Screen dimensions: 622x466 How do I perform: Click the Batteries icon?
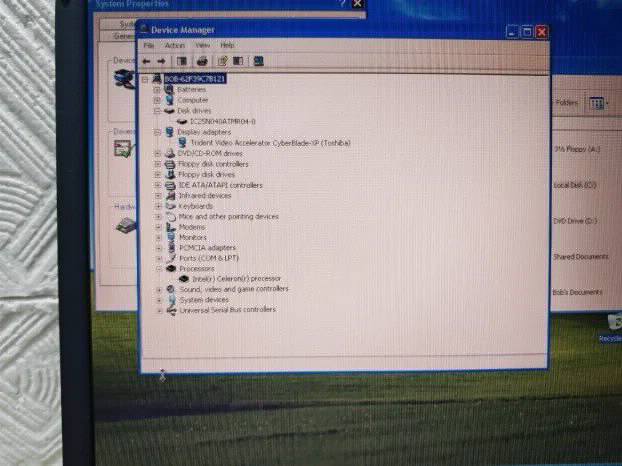click(x=169, y=89)
